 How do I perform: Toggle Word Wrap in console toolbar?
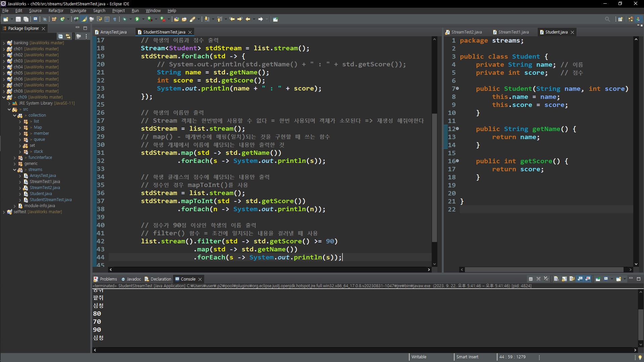(572, 279)
